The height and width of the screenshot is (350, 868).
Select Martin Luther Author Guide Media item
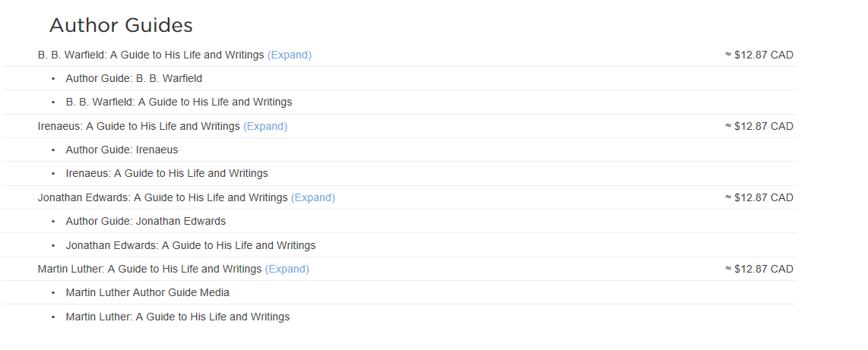(x=147, y=292)
